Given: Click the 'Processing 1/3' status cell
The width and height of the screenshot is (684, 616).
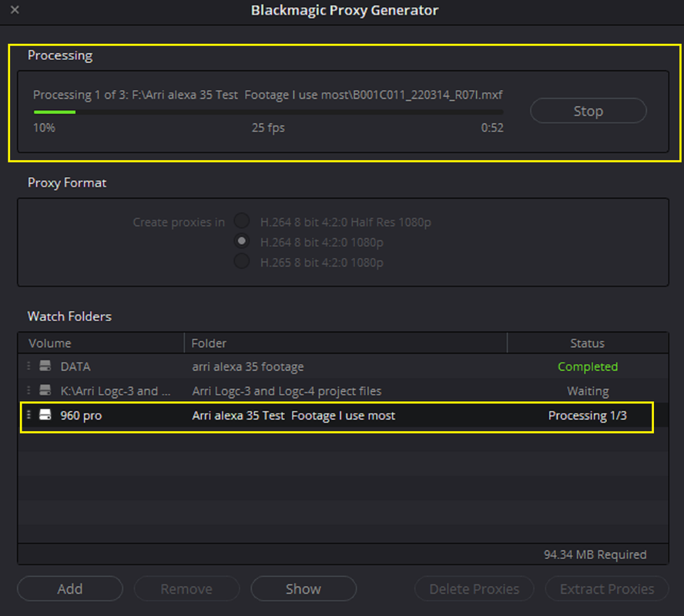Looking at the screenshot, I should click(x=587, y=416).
